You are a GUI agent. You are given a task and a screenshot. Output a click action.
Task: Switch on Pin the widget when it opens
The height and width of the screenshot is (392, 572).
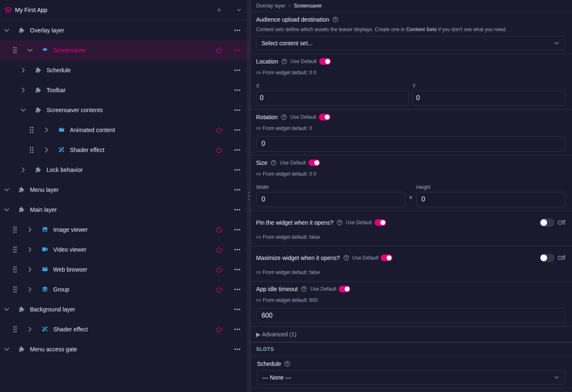547,223
